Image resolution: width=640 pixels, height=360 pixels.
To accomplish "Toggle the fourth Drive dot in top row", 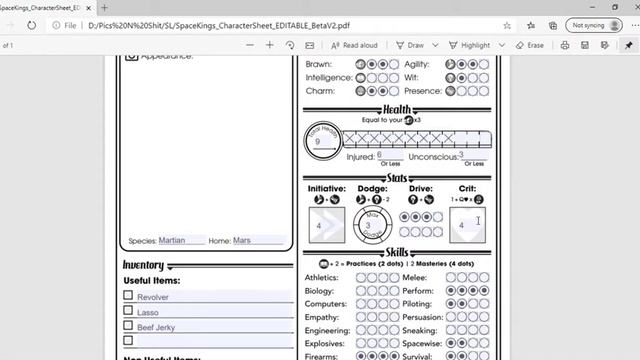I will tap(438, 217).
